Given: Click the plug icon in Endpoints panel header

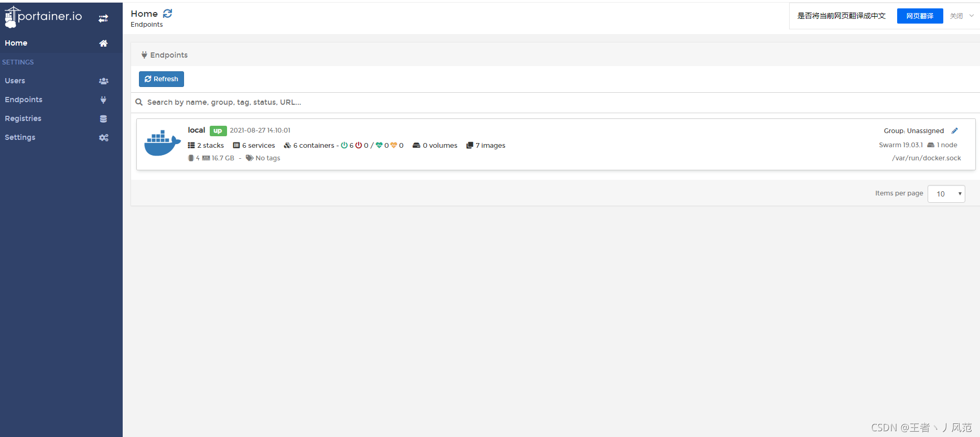Looking at the screenshot, I should pos(144,55).
